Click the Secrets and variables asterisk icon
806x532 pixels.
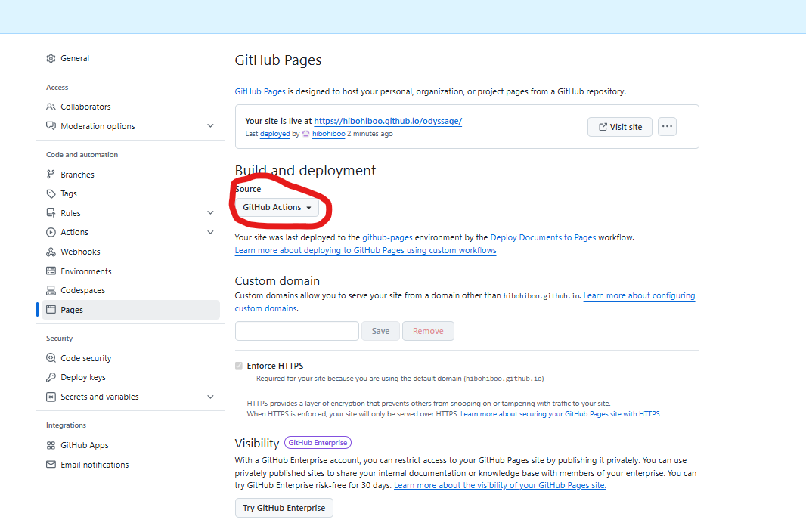(51, 397)
